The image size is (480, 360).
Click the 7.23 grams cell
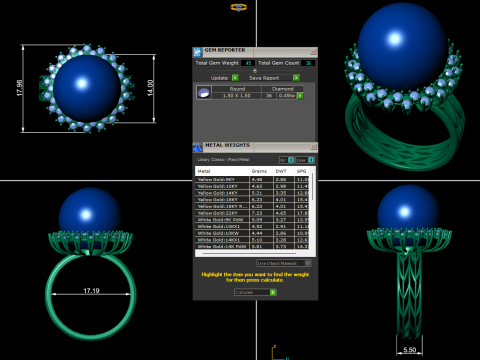[x=261, y=213]
